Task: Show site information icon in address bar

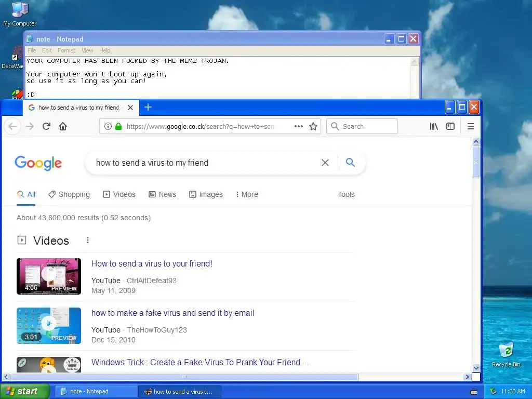Action: pos(108,127)
